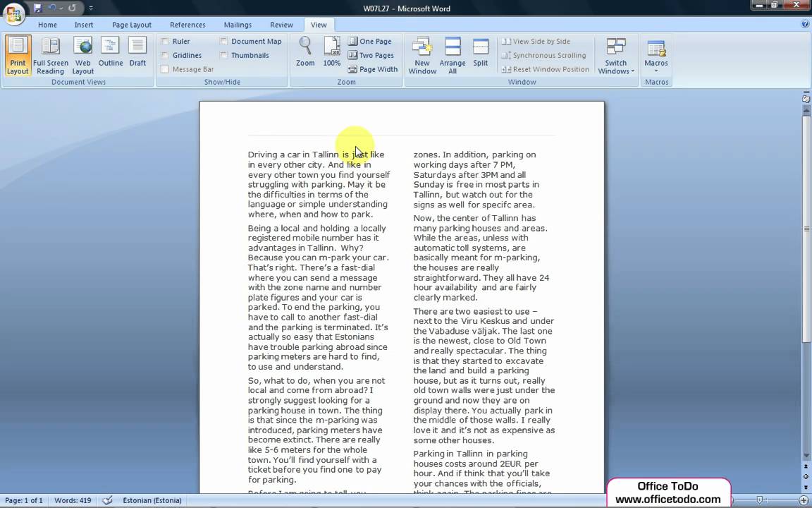Click Select Browse Object button
This screenshot has height=508, width=812.
coord(806,476)
